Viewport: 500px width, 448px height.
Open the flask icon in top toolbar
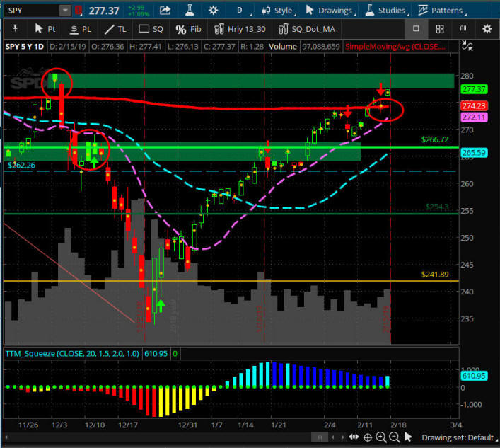[x=190, y=10]
